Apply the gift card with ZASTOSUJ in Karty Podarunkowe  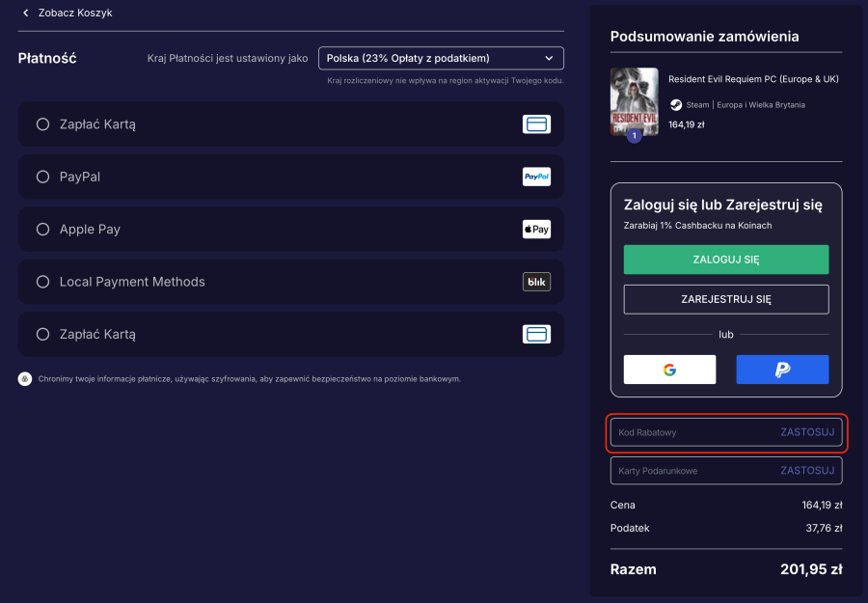point(807,471)
